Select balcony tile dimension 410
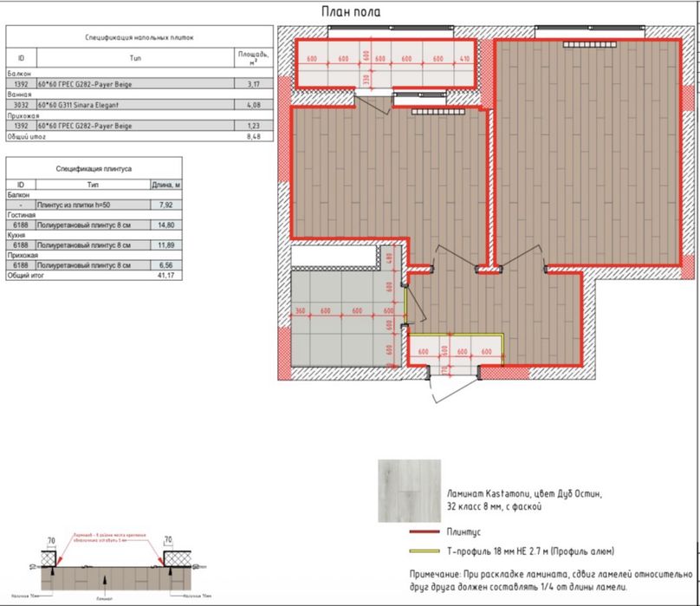 click(x=464, y=59)
